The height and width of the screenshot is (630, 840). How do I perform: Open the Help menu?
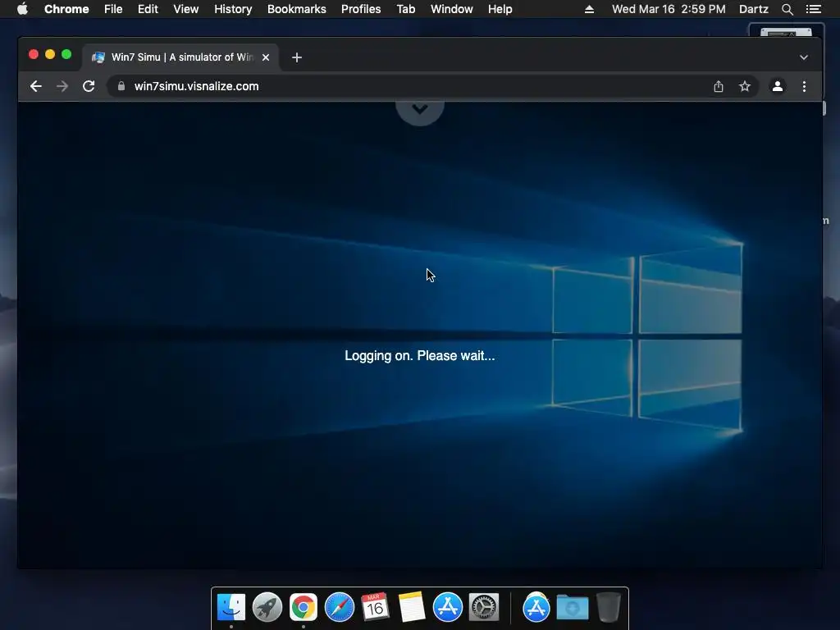pos(500,9)
